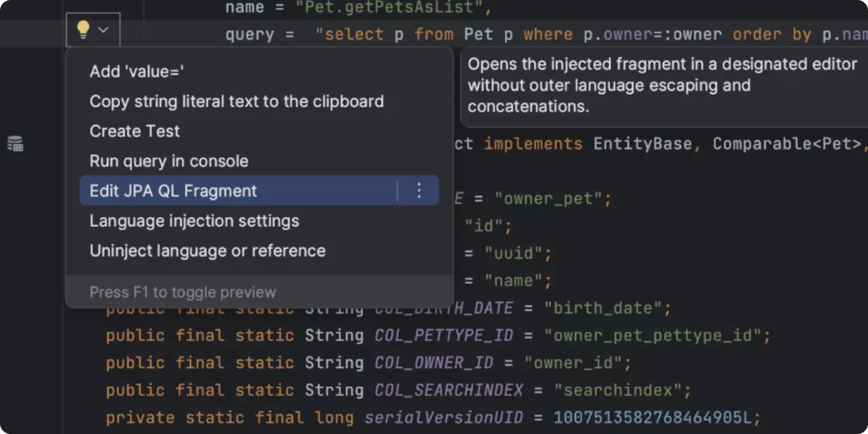Viewport: 868px width, 434px height.
Task: Select Add 'value=' intention action
Action: 136,71
